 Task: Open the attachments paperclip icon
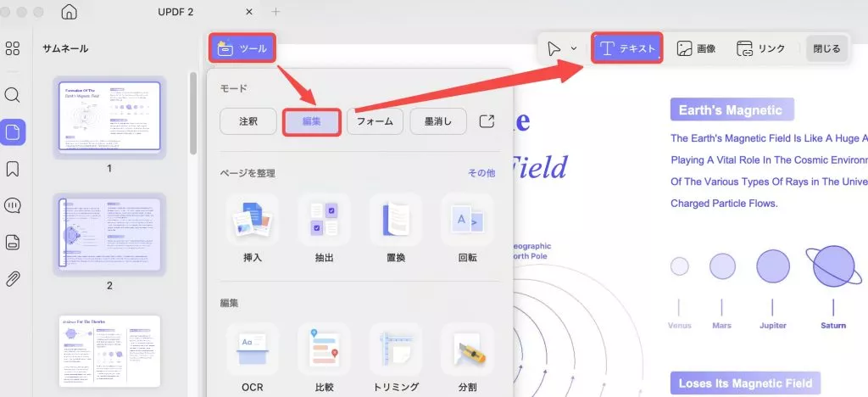12,279
